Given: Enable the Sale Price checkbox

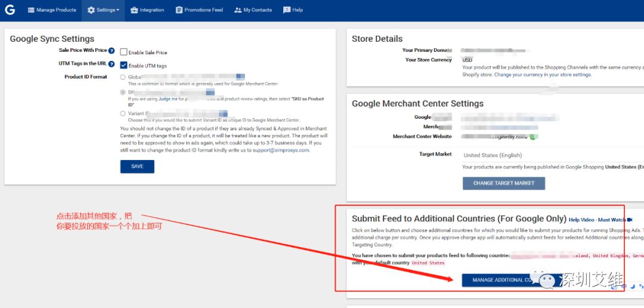Looking at the screenshot, I should (123, 52).
